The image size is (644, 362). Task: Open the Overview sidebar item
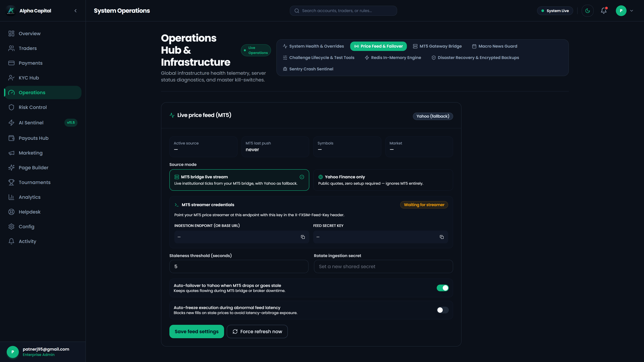[43, 34]
